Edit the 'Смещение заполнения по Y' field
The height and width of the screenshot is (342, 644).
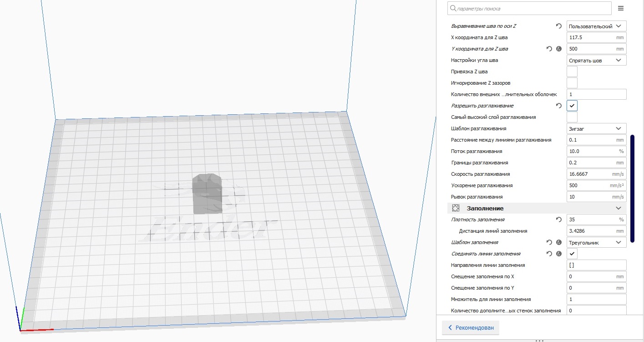tap(597, 288)
